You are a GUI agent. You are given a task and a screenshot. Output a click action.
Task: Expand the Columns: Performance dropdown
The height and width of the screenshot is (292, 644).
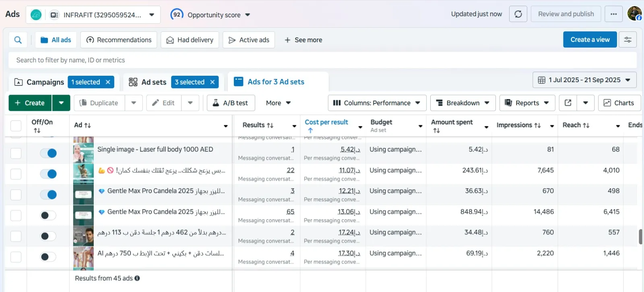pyautogui.click(x=377, y=103)
